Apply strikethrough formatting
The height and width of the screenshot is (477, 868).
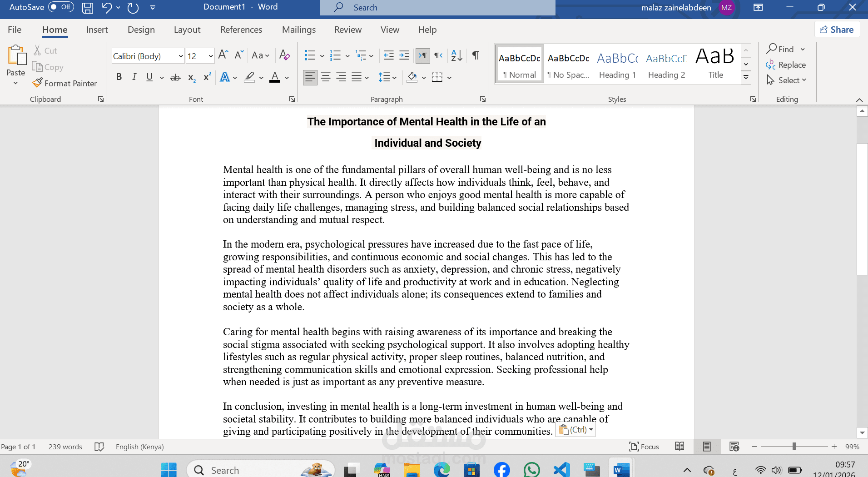(175, 78)
